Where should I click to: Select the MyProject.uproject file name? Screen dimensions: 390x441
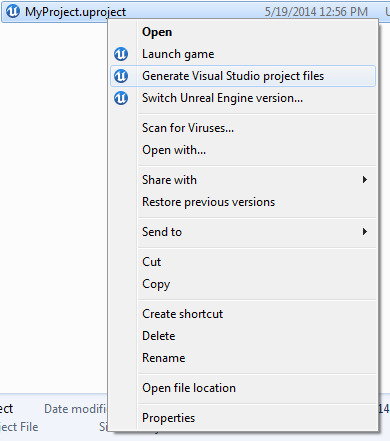tap(75, 12)
